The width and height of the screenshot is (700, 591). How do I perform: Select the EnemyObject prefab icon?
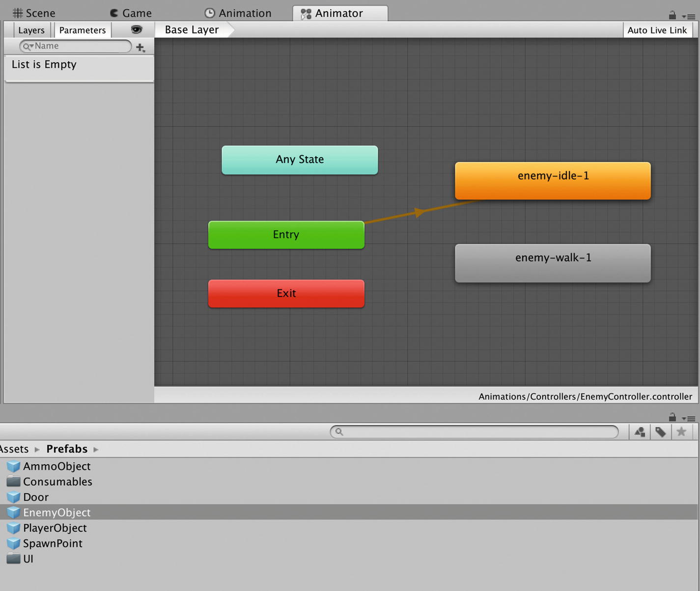[13, 512]
